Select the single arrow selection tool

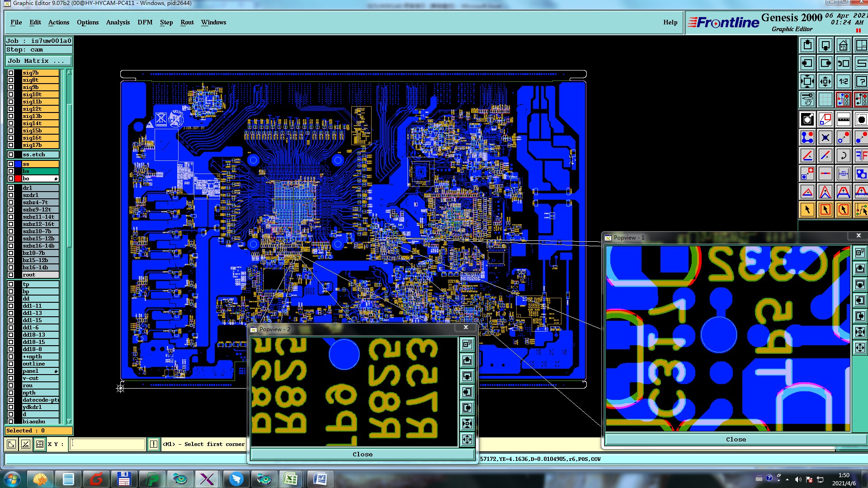click(807, 210)
